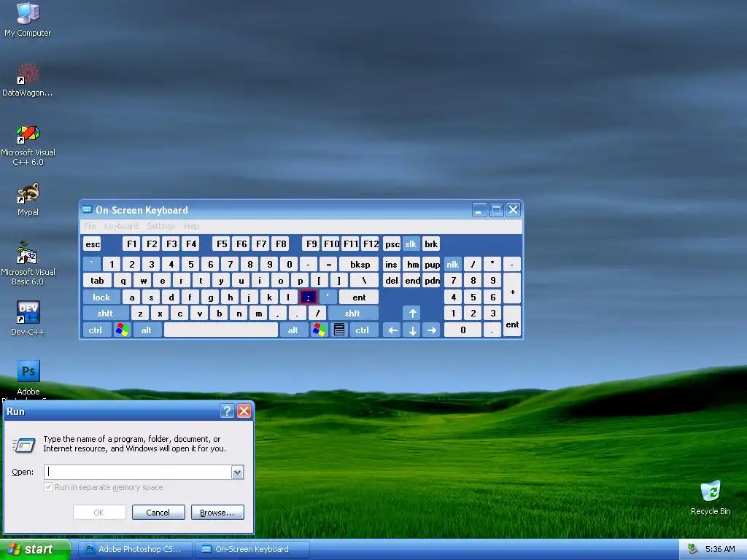Image resolution: width=747 pixels, height=560 pixels.
Task: Click the up arrow key
Action: 413,314
